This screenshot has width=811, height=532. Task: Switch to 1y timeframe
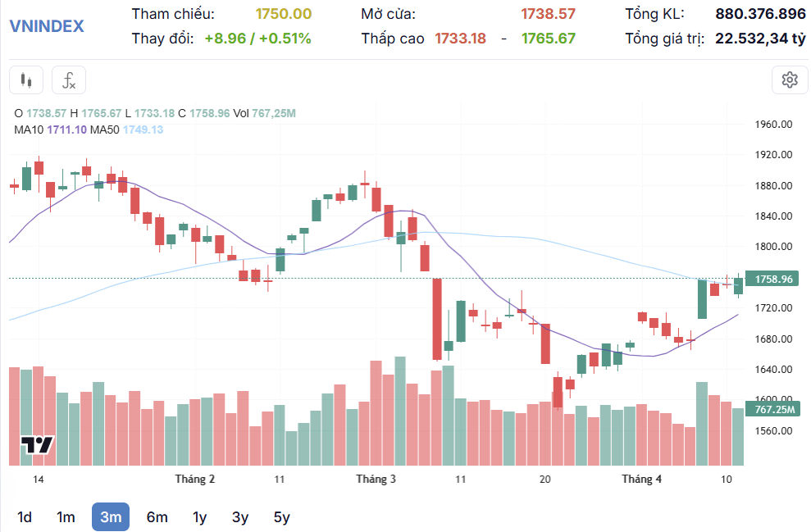point(199,517)
